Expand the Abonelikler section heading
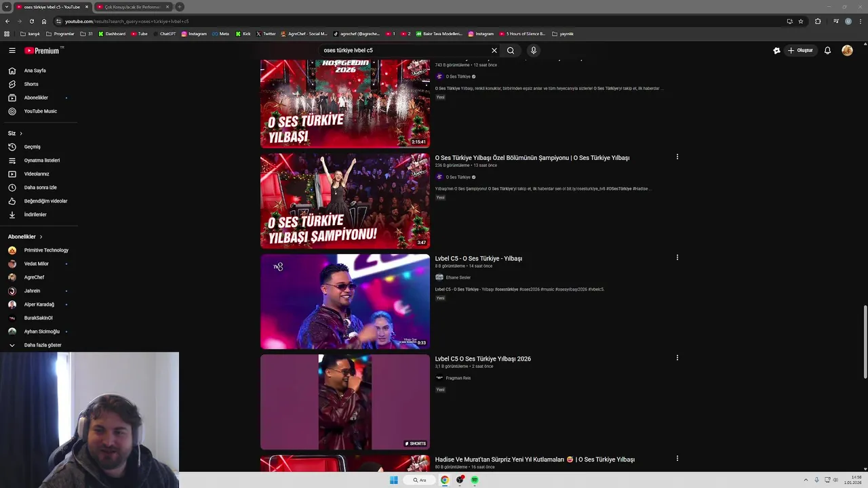 pyautogui.click(x=25, y=237)
